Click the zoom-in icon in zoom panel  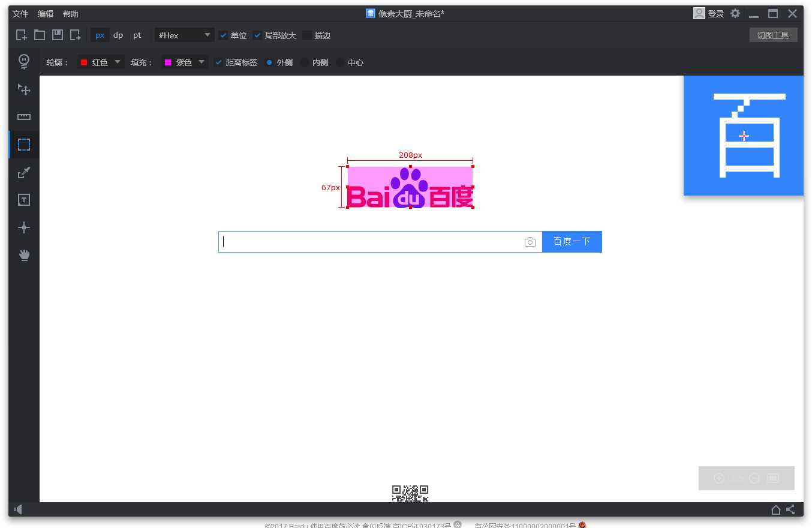point(719,478)
